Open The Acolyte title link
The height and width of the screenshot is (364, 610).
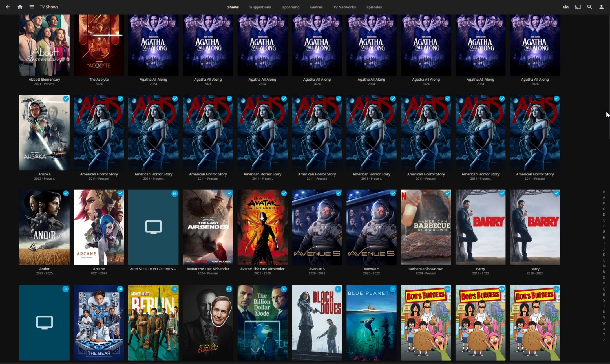pos(99,80)
